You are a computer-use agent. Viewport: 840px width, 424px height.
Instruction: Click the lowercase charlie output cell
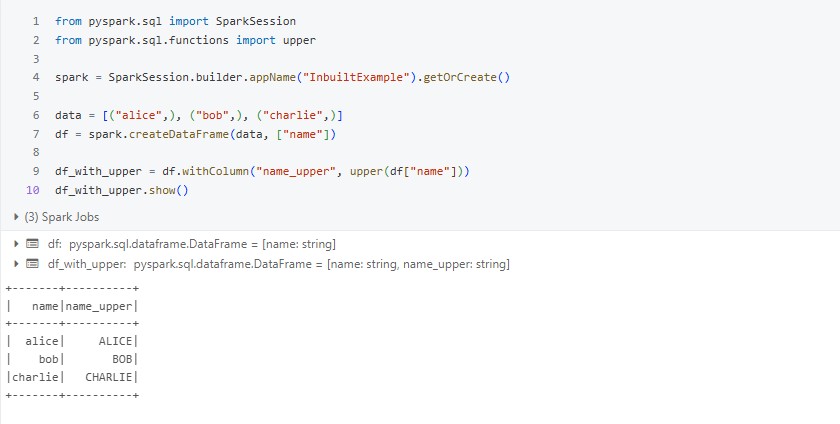point(35,377)
